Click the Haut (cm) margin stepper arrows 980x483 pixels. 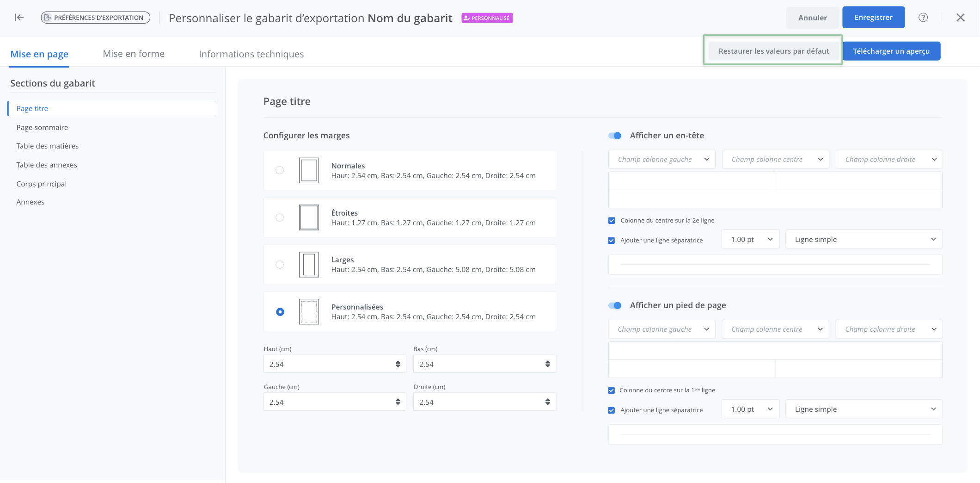398,364
